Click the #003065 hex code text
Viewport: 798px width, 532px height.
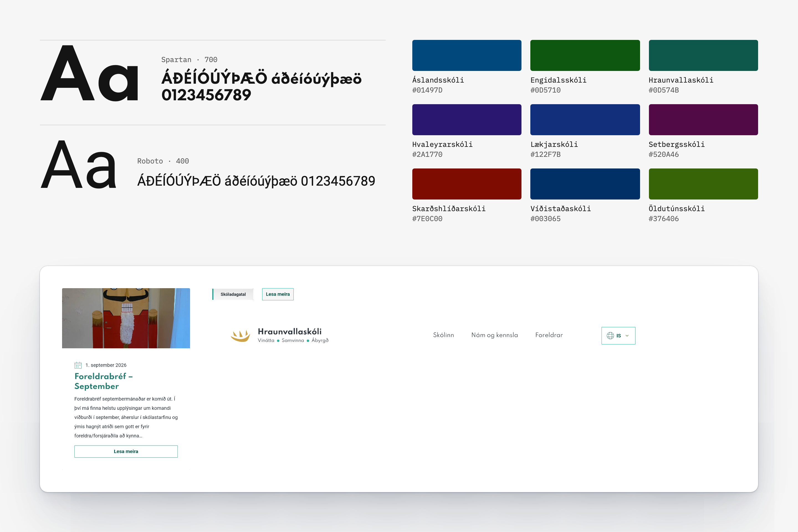point(545,219)
